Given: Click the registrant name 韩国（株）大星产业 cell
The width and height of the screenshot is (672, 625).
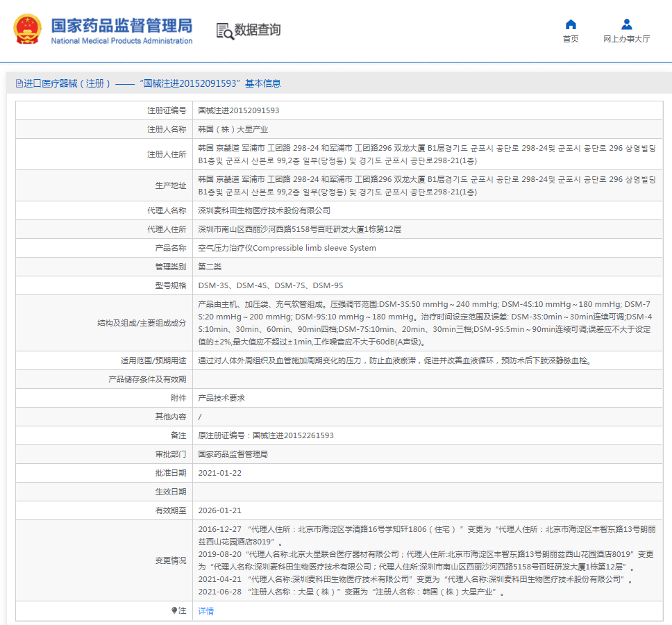Looking at the screenshot, I should (233, 129).
